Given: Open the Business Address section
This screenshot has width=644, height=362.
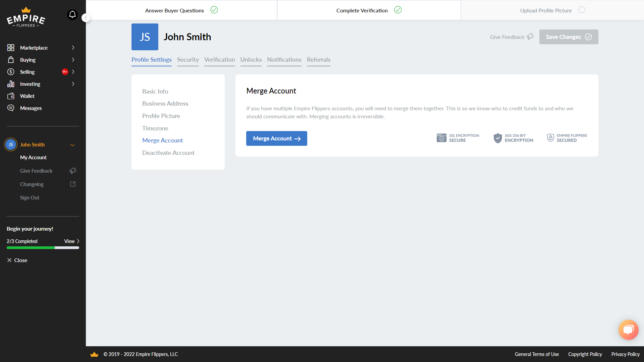Looking at the screenshot, I should pos(165,104).
